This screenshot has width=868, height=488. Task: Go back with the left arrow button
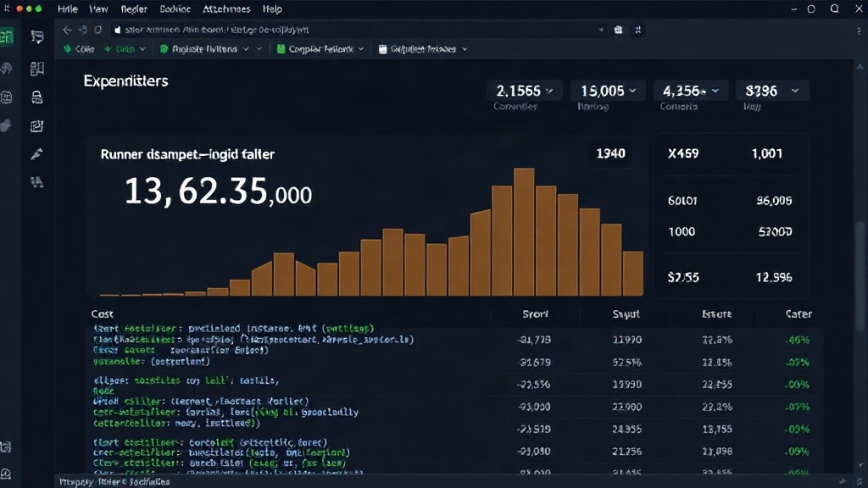point(67,30)
